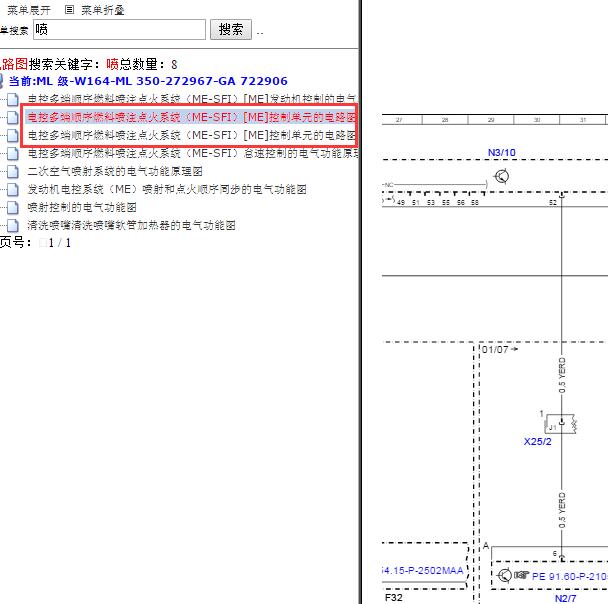The width and height of the screenshot is (608, 604).
Task: Click page indicator 1 / 1
Action: (60, 243)
